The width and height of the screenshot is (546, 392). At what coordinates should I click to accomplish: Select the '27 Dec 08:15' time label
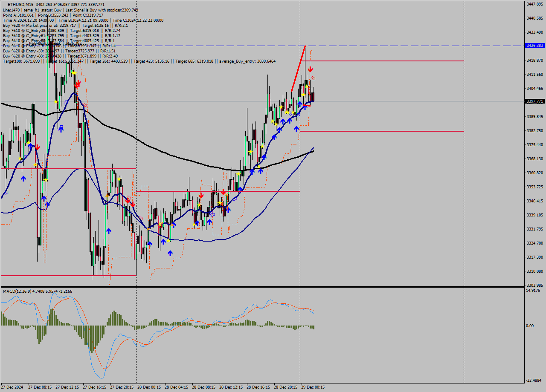click(40, 387)
